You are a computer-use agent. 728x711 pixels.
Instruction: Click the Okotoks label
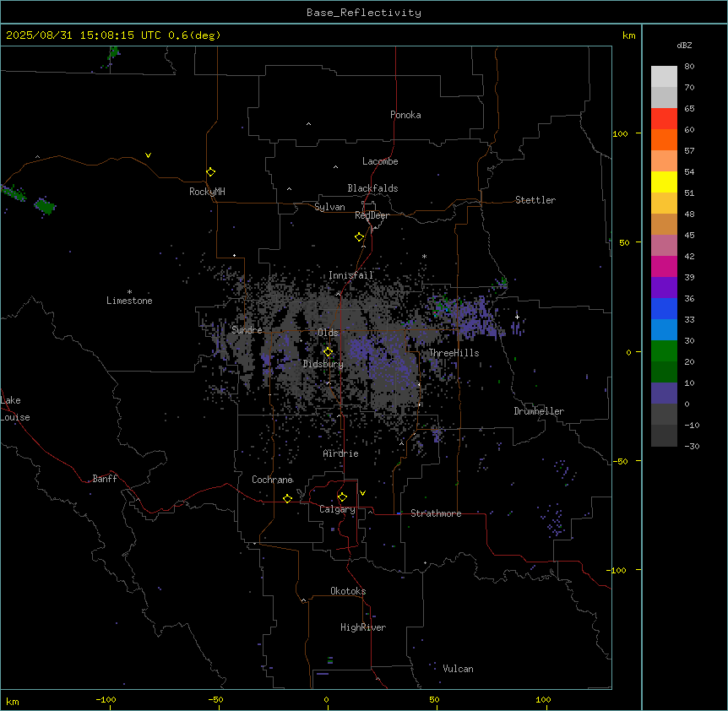click(x=348, y=591)
